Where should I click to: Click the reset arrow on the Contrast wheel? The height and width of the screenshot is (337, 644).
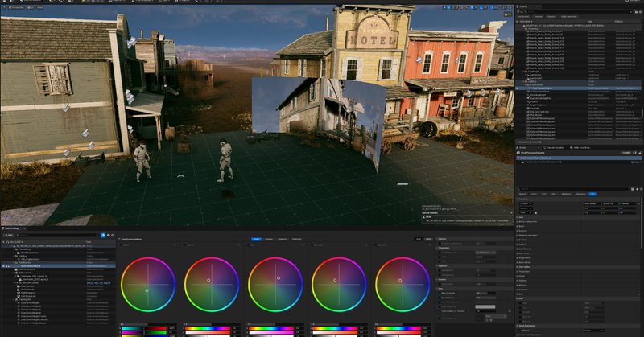pyautogui.click(x=429, y=245)
